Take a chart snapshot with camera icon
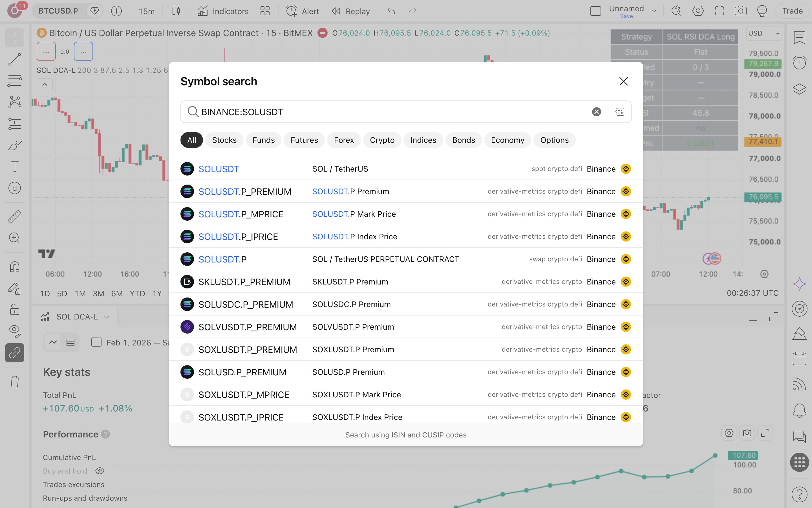This screenshot has height=508, width=812. click(740, 11)
